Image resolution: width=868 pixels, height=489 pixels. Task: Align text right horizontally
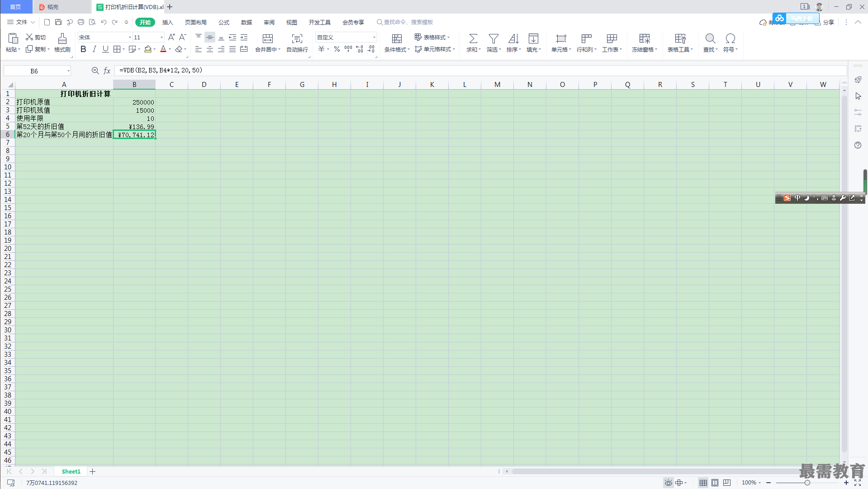click(x=221, y=49)
